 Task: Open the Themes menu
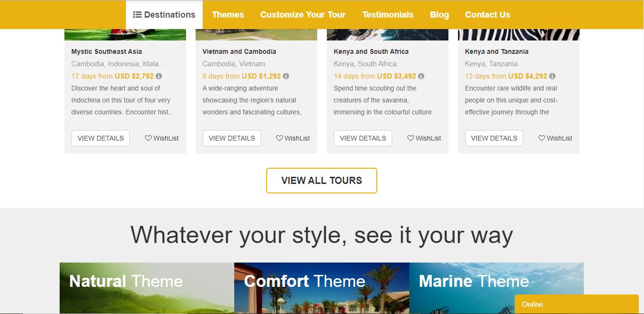pos(228,15)
